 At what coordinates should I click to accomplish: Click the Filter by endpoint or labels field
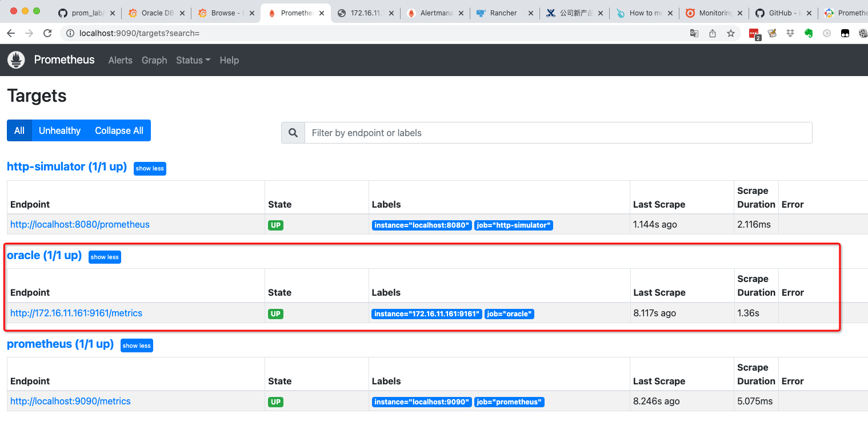(x=558, y=133)
